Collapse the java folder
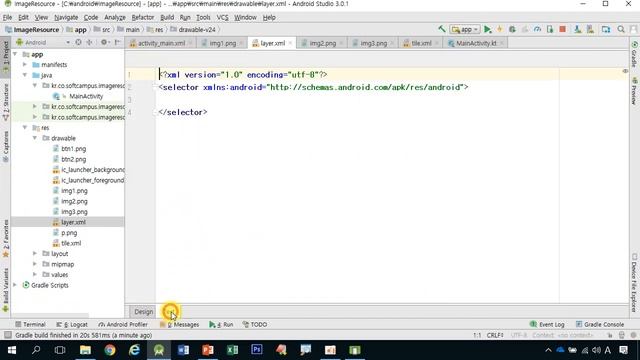The height and width of the screenshot is (360, 640). (x=25, y=75)
